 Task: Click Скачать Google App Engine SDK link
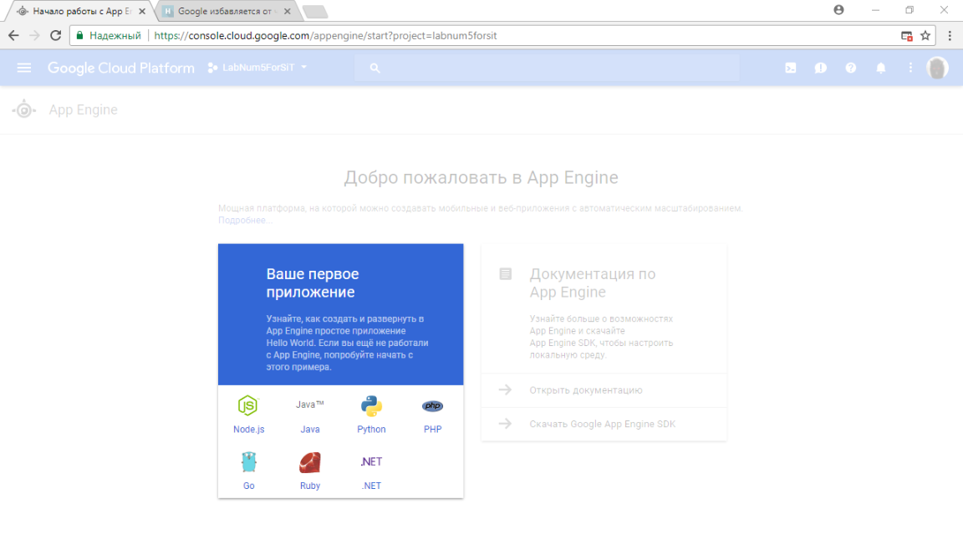pos(604,425)
